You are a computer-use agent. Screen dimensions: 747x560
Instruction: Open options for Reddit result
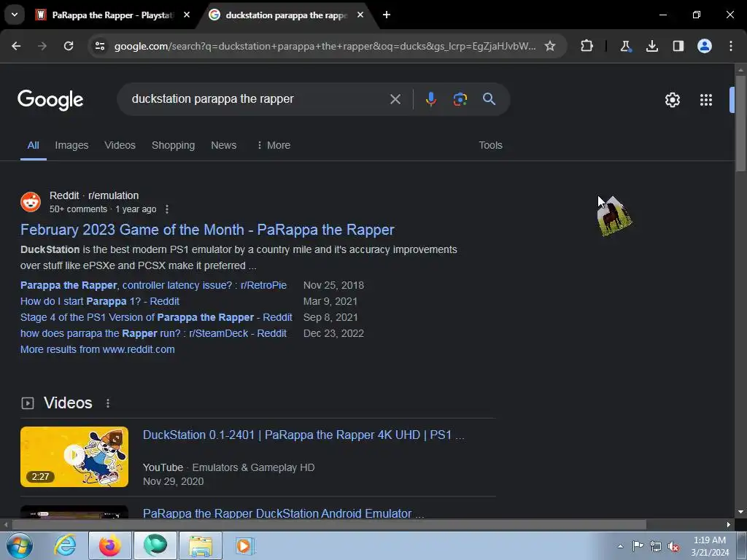[167, 209]
